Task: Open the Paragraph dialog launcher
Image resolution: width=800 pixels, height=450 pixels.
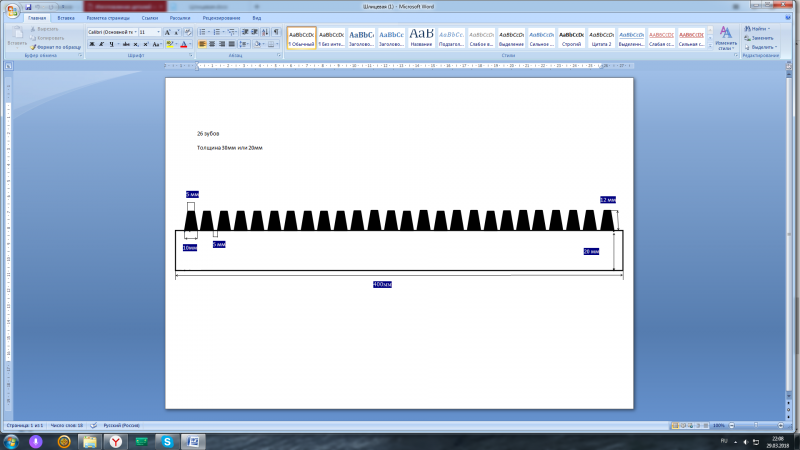Action: (x=279, y=55)
